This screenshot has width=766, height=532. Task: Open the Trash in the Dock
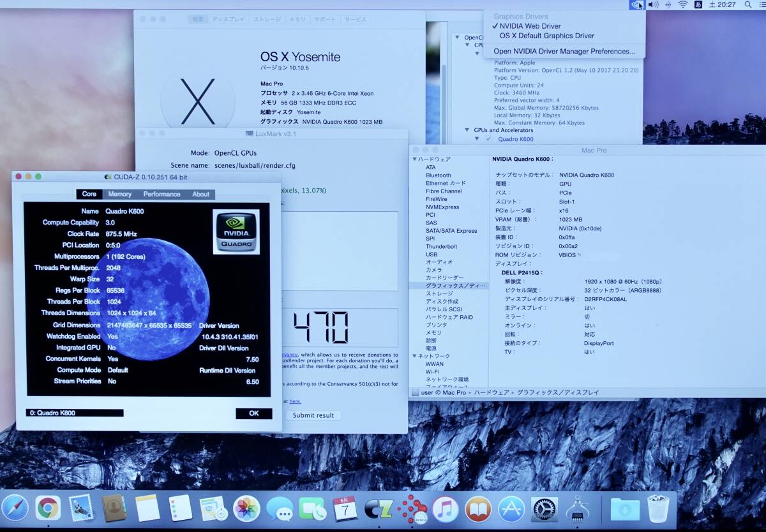pyautogui.click(x=658, y=508)
